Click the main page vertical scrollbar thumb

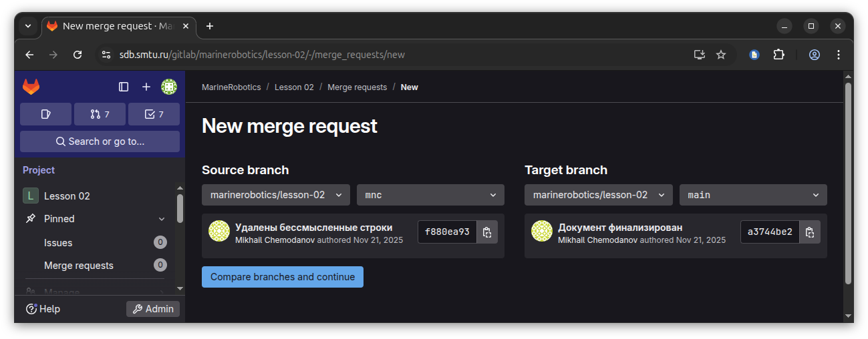[849, 184]
